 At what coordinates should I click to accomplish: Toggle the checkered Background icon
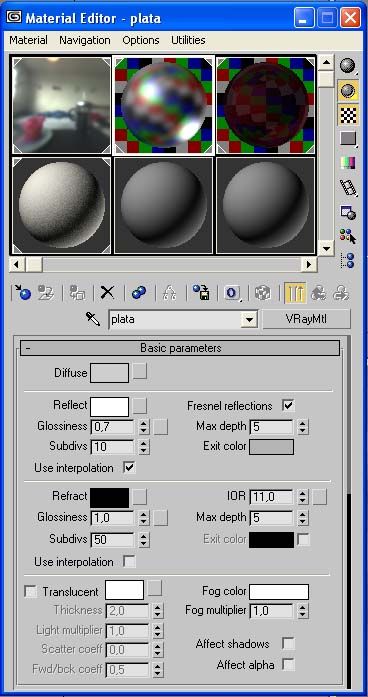349,115
